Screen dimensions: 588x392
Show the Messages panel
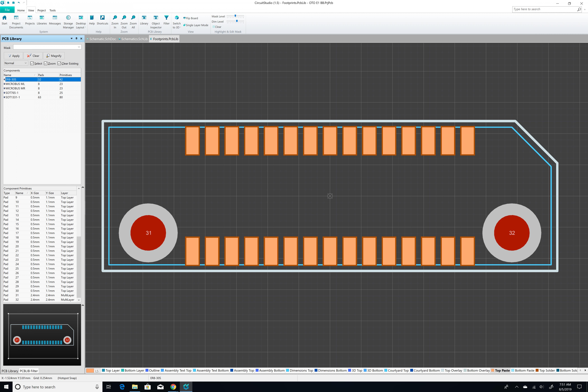pyautogui.click(x=55, y=20)
